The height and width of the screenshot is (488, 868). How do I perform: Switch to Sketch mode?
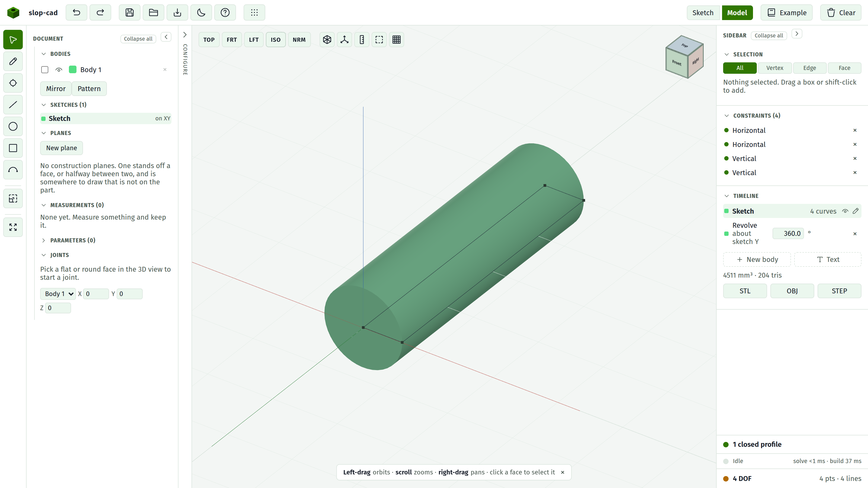click(x=703, y=12)
